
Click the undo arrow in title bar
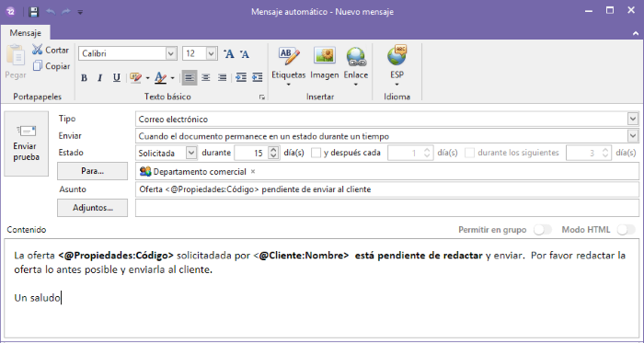pyautogui.click(x=51, y=12)
